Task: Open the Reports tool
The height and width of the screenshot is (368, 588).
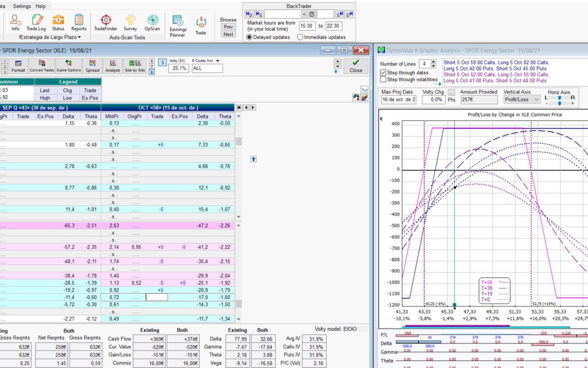Action: point(79,22)
